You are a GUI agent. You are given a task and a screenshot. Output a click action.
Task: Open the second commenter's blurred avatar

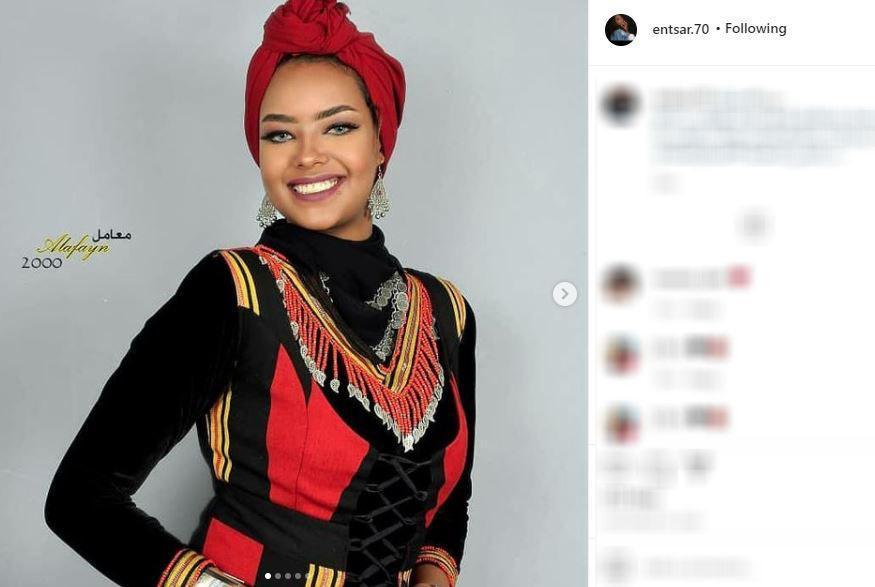point(621,354)
